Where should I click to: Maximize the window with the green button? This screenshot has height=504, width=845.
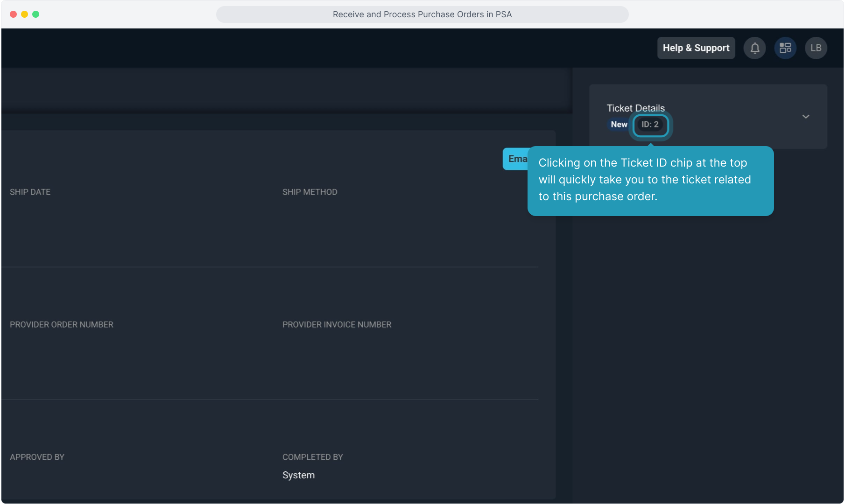(x=35, y=14)
